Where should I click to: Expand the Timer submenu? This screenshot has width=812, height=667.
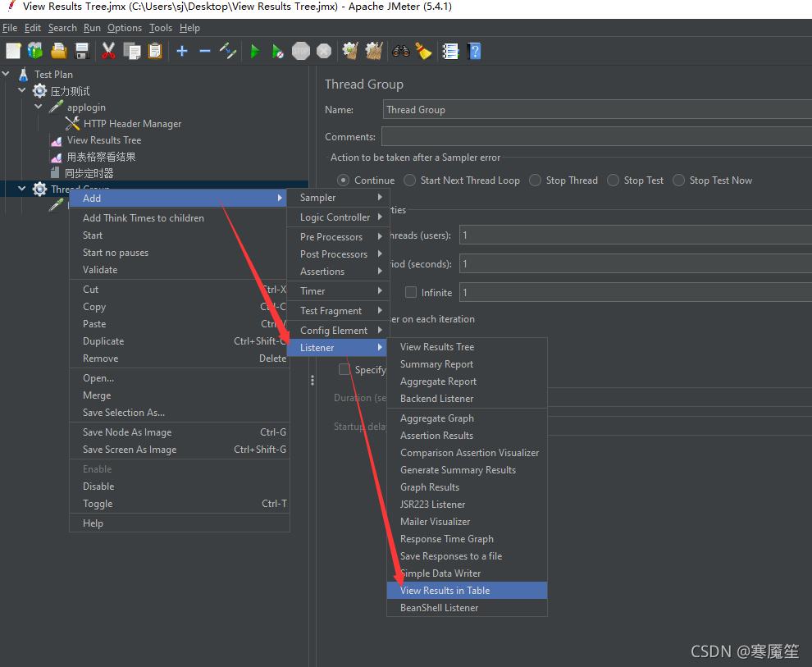tap(337, 291)
